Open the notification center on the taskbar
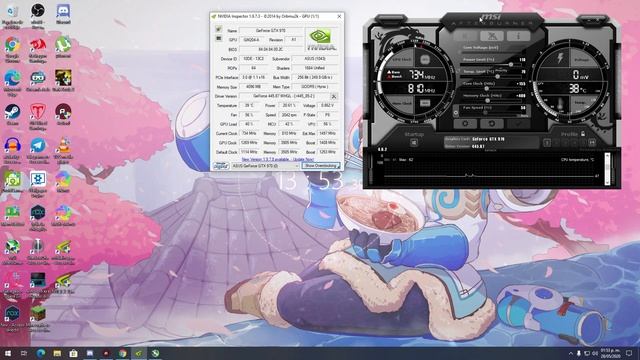Viewport: 640px width, 360px height. [629, 353]
